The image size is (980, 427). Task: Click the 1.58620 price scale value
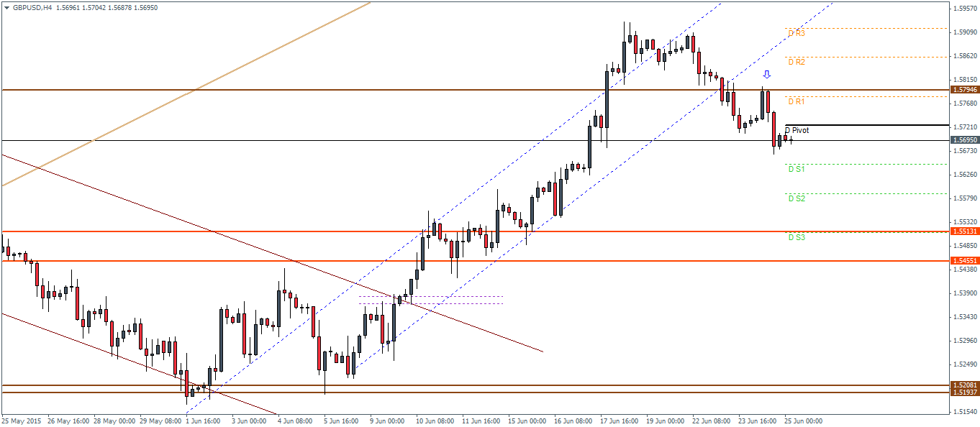pos(965,55)
